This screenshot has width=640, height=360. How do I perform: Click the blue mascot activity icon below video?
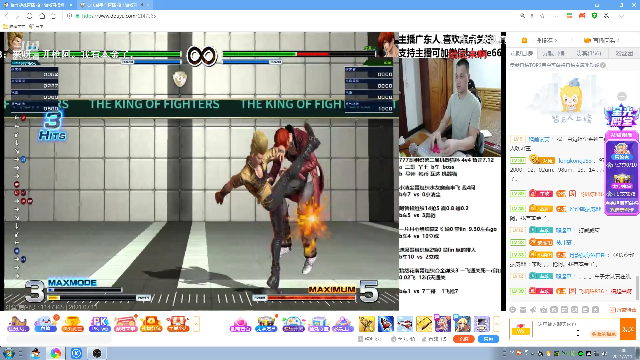(x=46, y=324)
